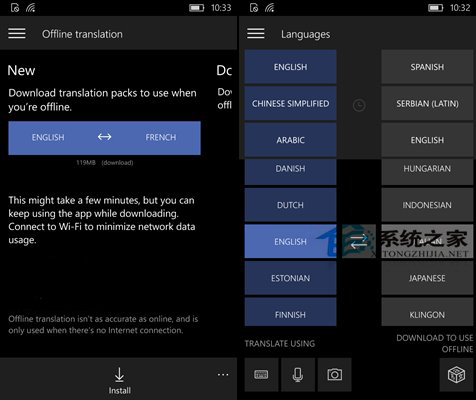Tap Wi-Fi signal icon on left status bar

point(31,8)
